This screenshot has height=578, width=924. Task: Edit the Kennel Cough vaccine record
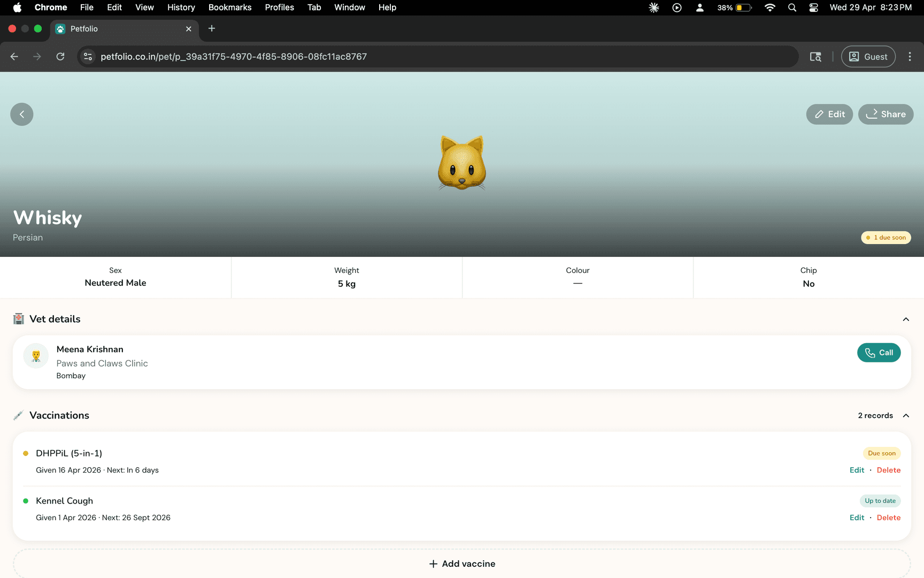pyautogui.click(x=857, y=518)
